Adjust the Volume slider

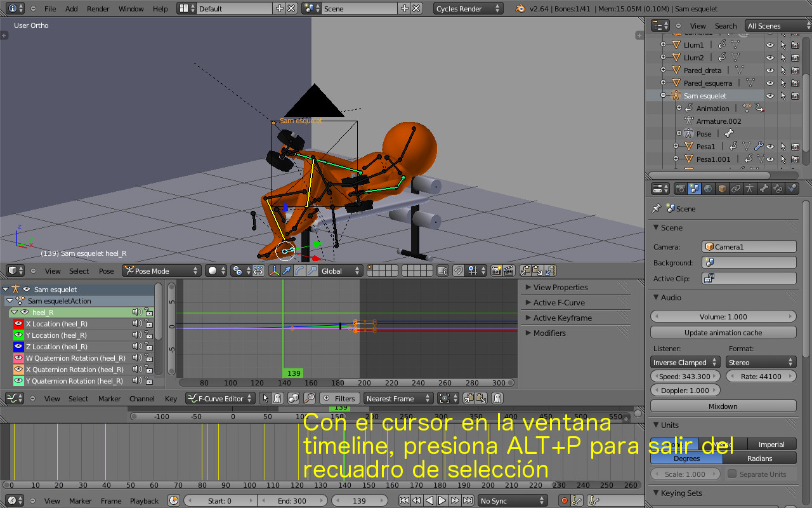(x=723, y=316)
